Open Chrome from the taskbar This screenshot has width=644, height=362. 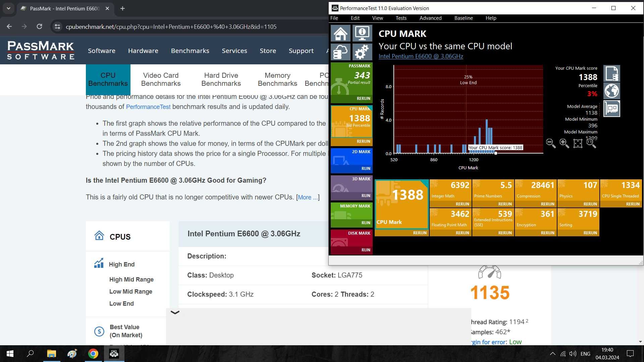[93, 354]
